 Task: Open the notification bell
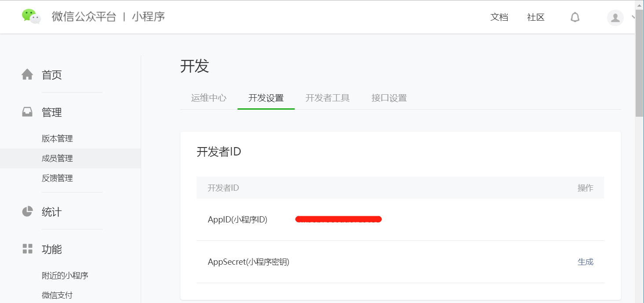575,17
